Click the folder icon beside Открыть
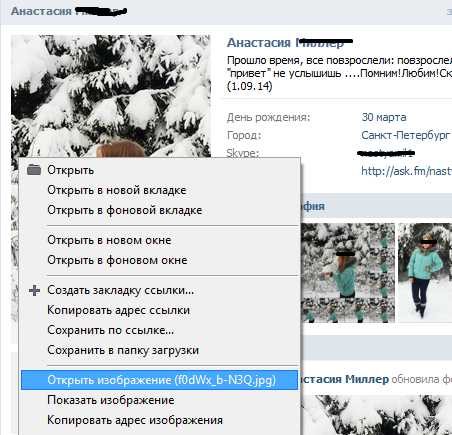This screenshot has height=435, width=452. point(34,170)
